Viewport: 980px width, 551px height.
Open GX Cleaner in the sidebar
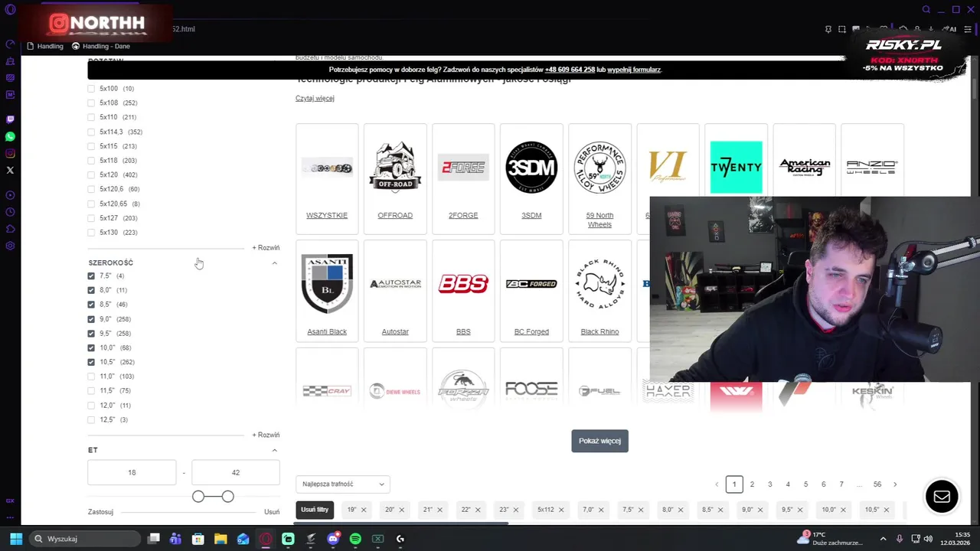click(10, 60)
